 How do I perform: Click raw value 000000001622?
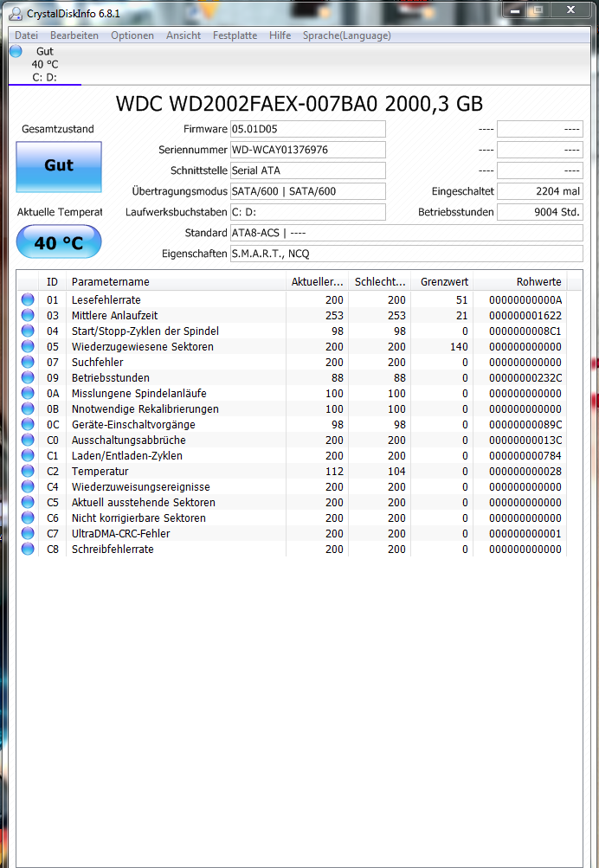point(525,316)
